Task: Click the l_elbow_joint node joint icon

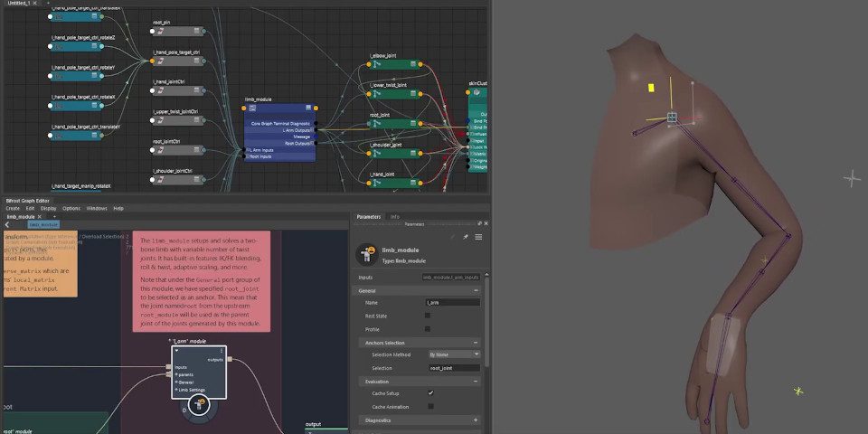Action: 375,65
